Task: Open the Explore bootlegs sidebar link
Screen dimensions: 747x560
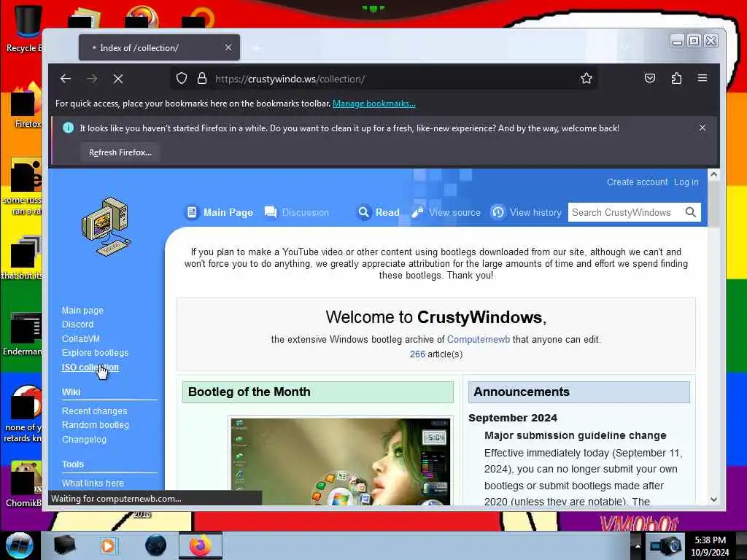Action: pyautogui.click(x=96, y=353)
